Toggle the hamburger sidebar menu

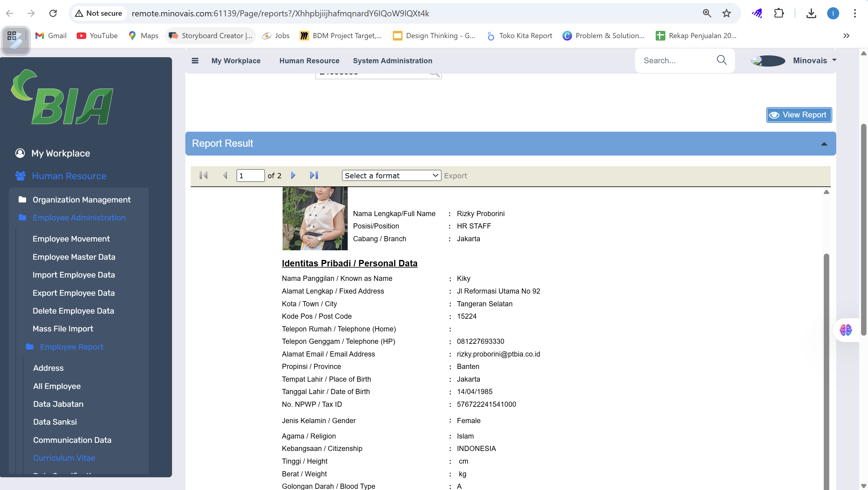[195, 61]
